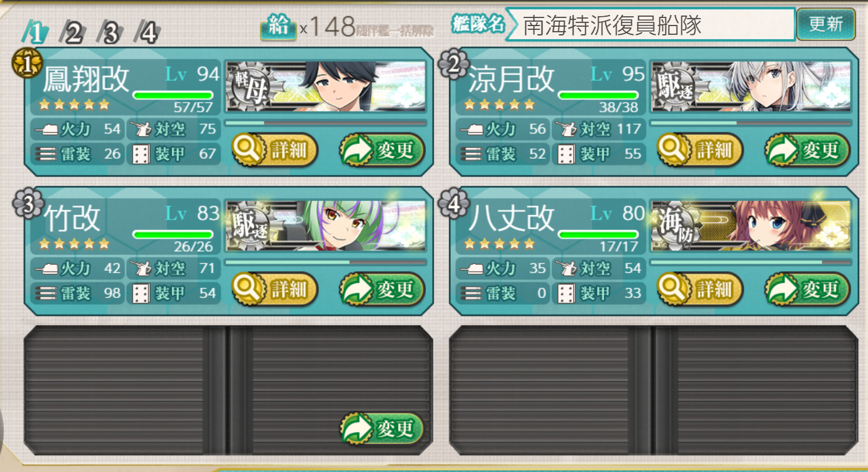Edit the 艦隊名 fleet name field
Screen dimensions: 868x472
click(650, 25)
